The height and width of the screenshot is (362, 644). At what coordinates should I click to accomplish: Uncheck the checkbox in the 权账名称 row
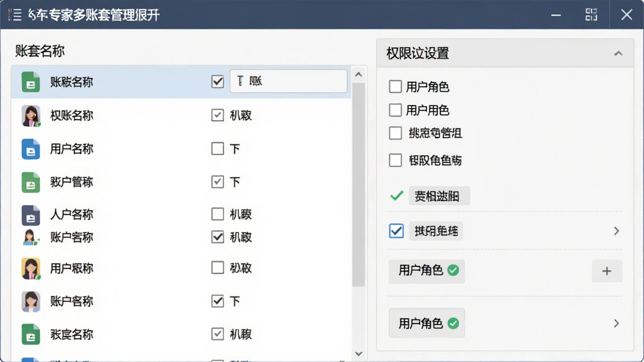(x=218, y=116)
